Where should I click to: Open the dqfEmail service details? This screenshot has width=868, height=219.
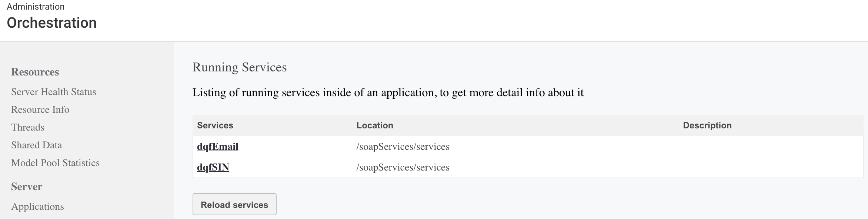pyautogui.click(x=217, y=146)
